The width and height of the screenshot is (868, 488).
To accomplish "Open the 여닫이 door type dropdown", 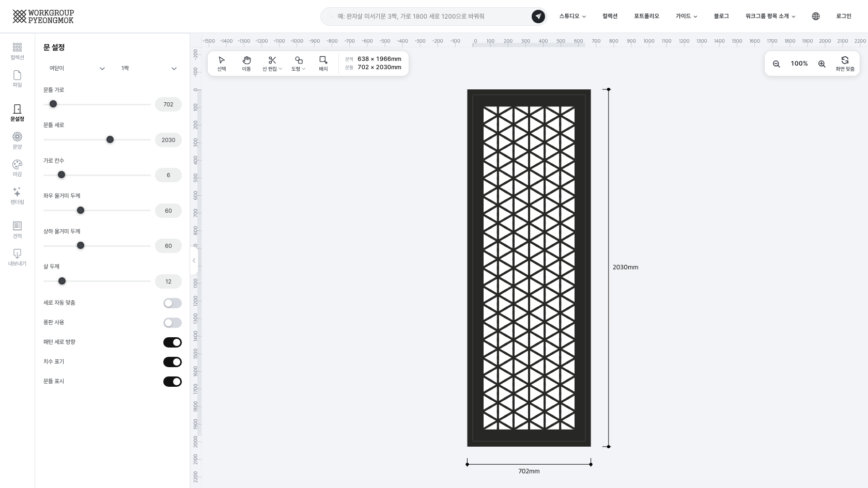I will click(77, 68).
